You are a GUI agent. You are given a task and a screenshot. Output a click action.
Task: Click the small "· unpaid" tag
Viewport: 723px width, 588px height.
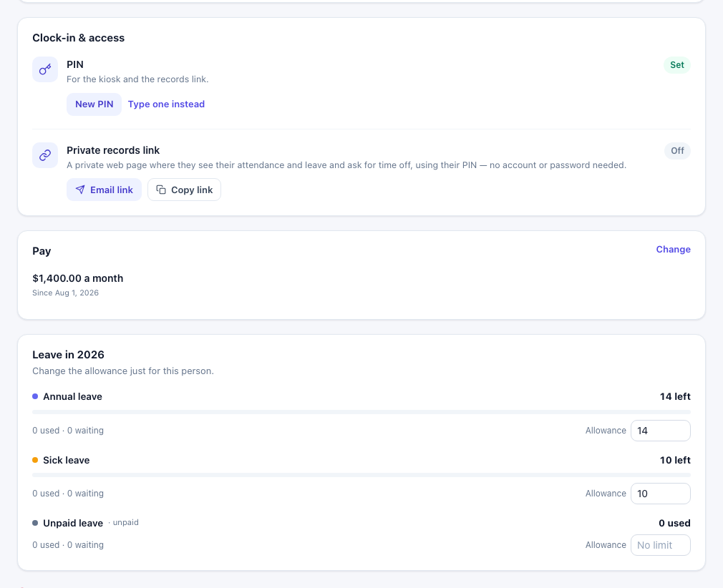124,523
